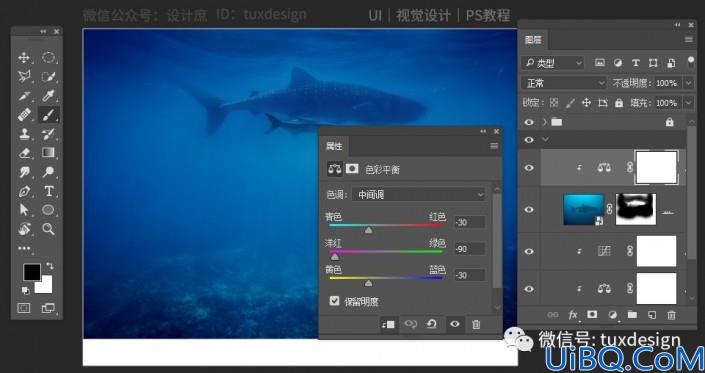Click the cyan-red slider handle

point(369,230)
